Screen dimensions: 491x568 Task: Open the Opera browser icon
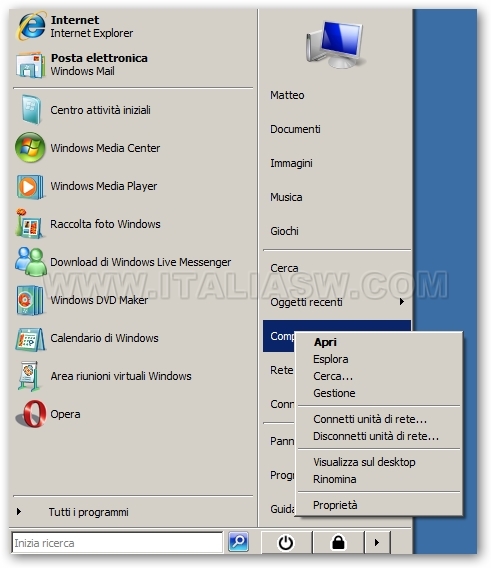click(31, 414)
